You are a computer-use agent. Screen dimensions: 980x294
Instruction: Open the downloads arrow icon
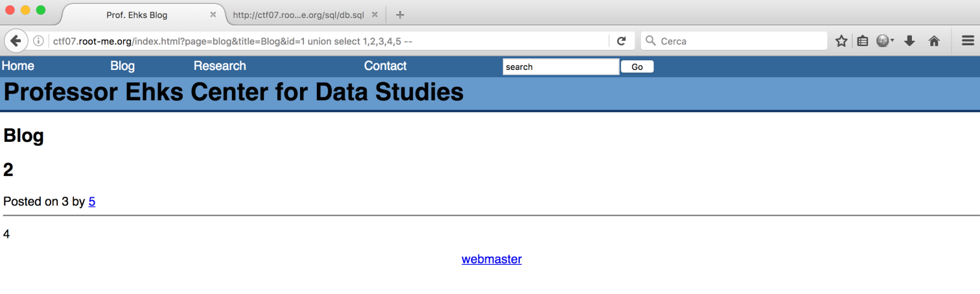[909, 41]
